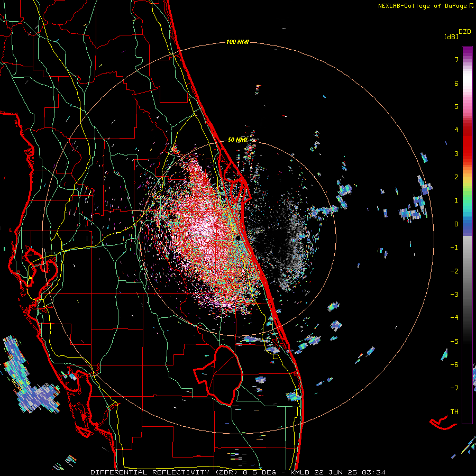Click the 0.5 DEG elevation text
Image resolution: width=476 pixels, height=476 pixels.
point(260,472)
